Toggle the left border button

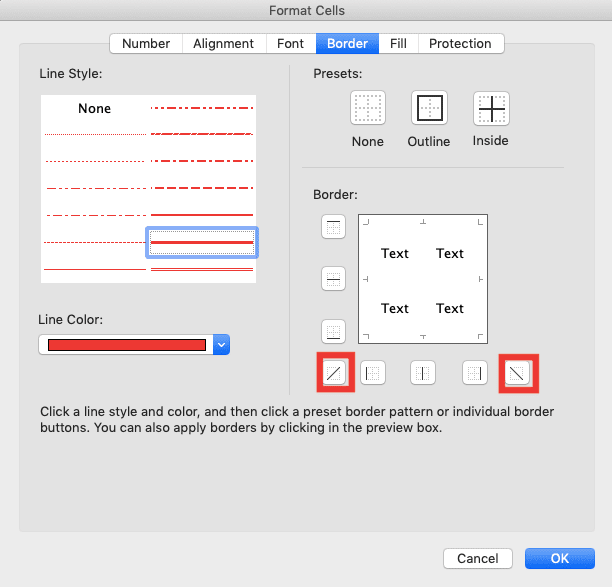(x=373, y=373)
